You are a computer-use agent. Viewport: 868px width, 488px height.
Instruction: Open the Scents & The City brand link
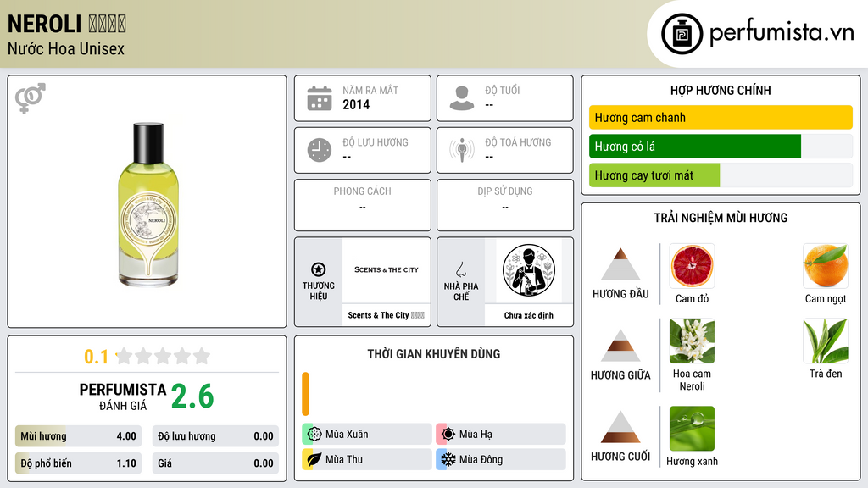tap(386, 315)
